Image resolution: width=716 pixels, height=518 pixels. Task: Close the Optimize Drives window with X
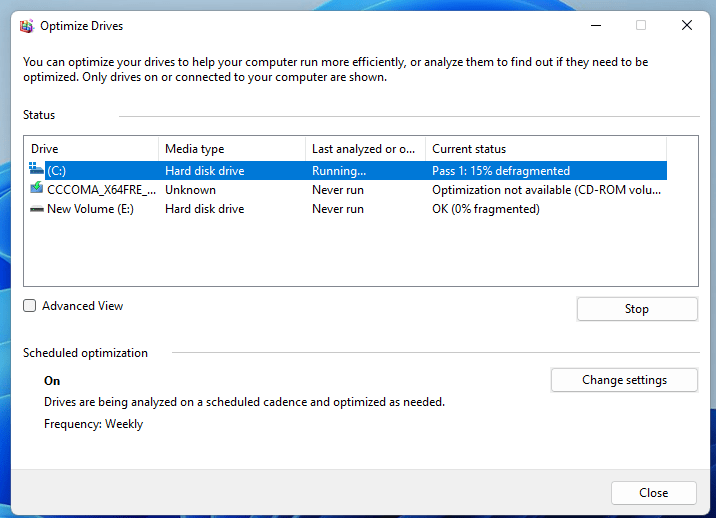point(687,26)
